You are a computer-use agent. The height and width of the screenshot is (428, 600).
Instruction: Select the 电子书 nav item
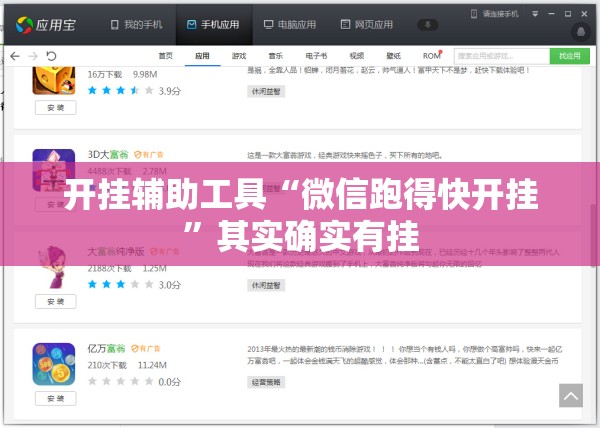coord(316,56)
